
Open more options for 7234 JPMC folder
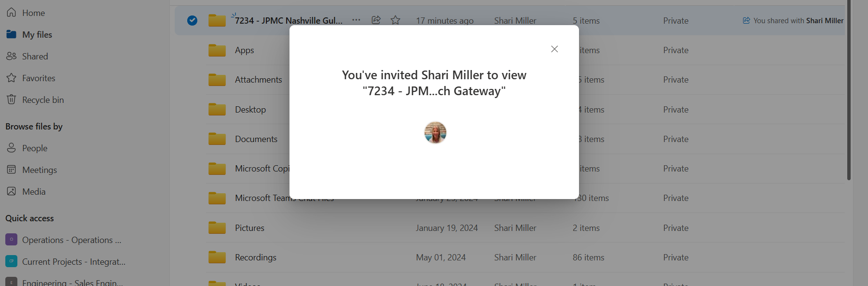(356, 20)
